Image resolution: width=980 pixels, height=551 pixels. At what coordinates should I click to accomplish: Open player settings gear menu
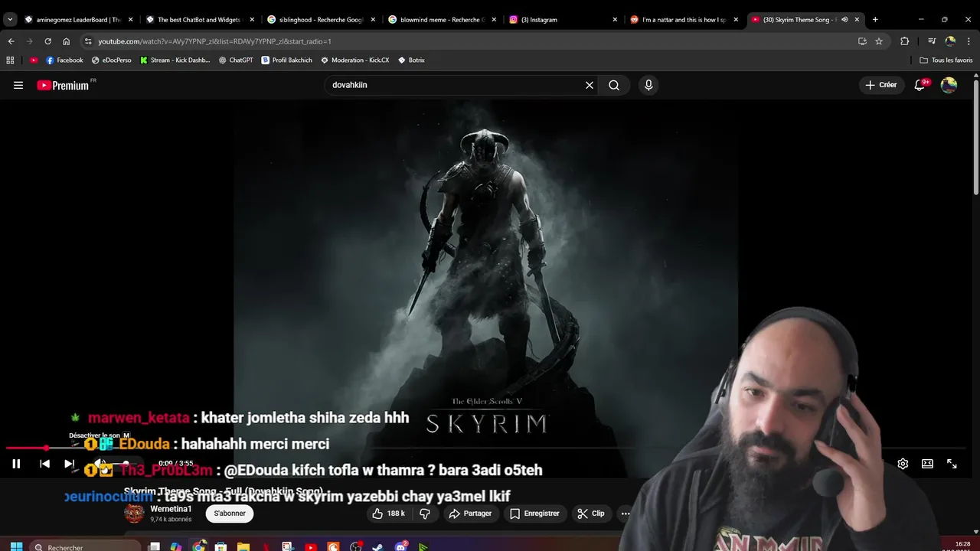[903, 464]
